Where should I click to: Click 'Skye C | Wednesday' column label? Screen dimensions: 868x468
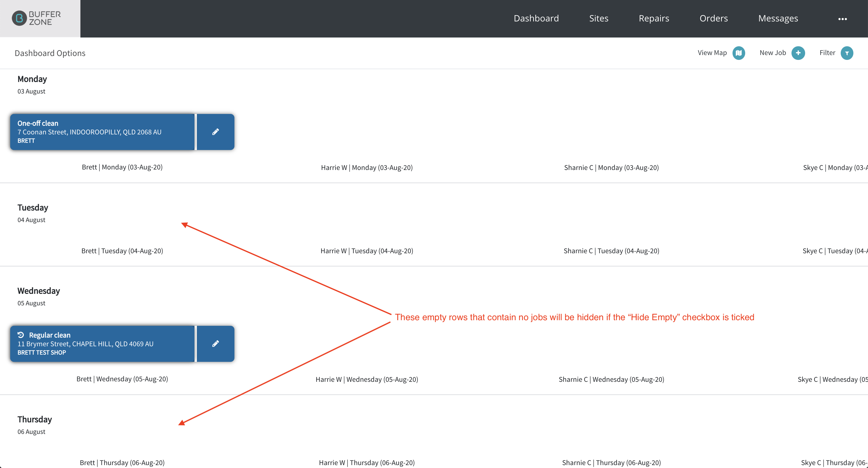pyautogui.click(x=833, y=379)
